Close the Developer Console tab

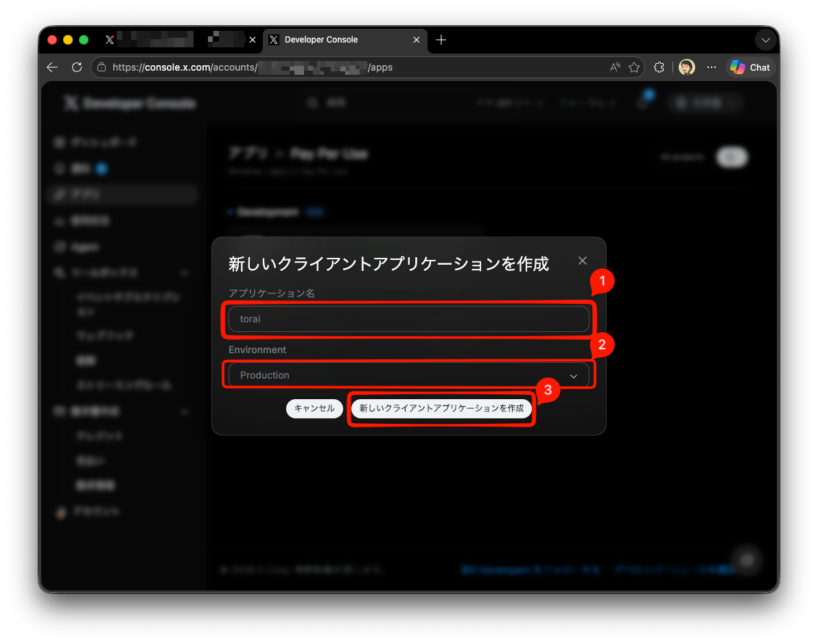click(x=417, y=40)
